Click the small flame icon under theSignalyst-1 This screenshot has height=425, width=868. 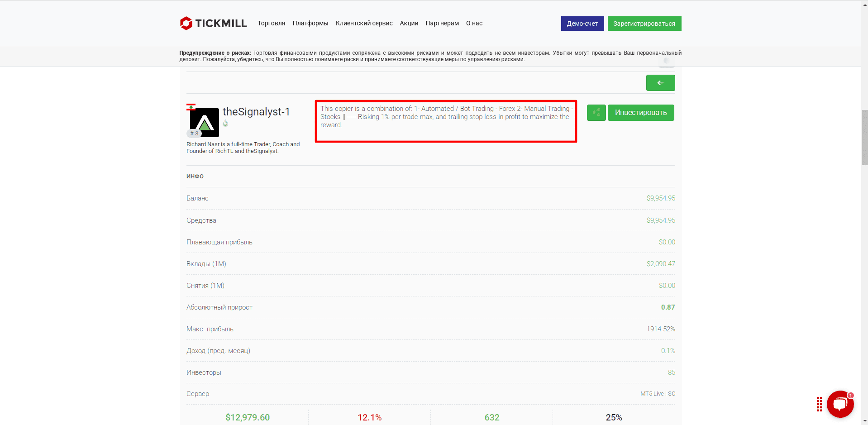(225, 123)
